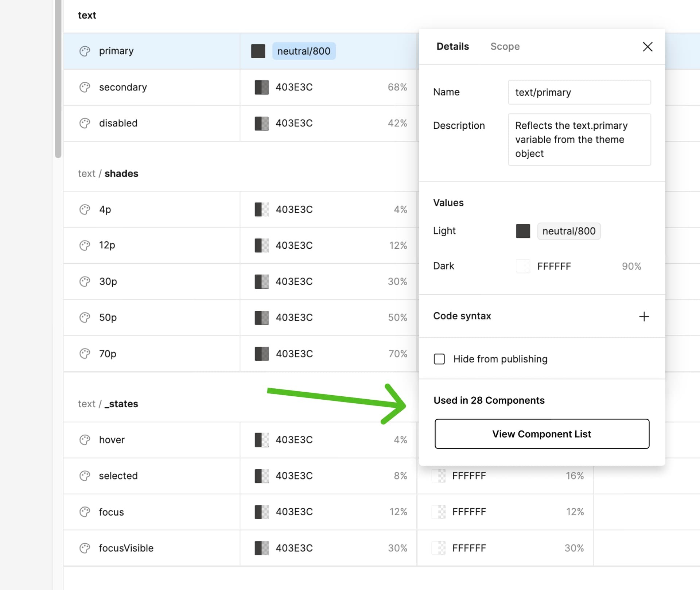Click the palette icon next to selected

coord(85,476)
